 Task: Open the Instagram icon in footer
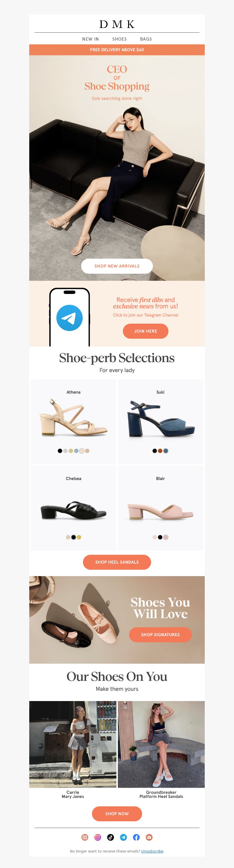(x=98, y=837)
